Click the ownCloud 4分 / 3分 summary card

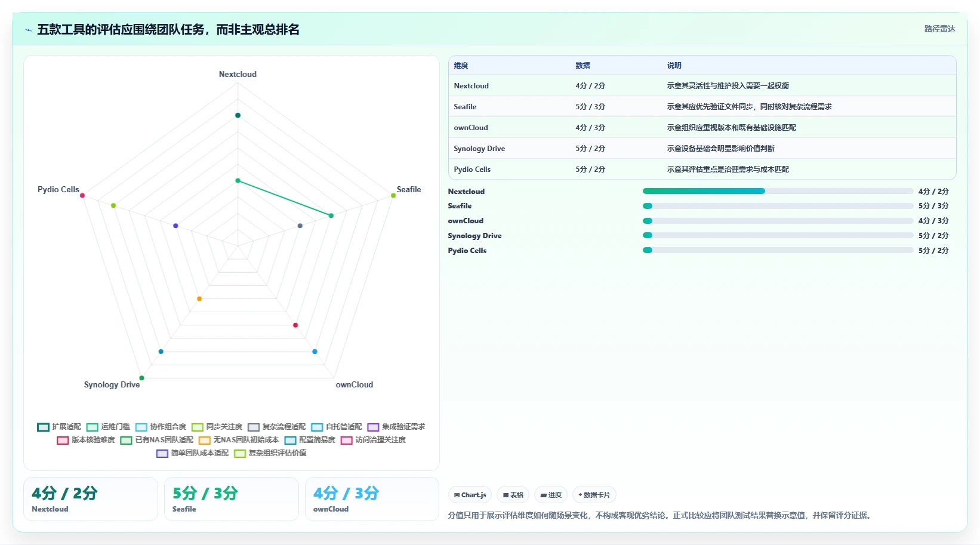(372, 499)
